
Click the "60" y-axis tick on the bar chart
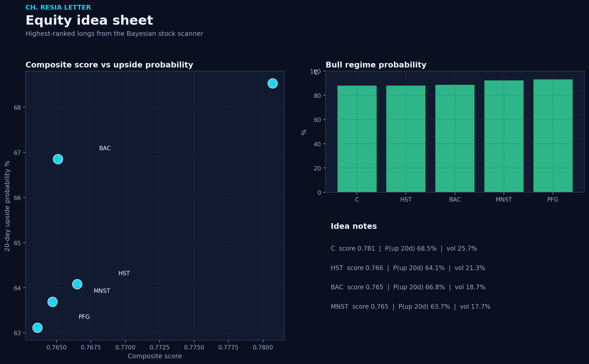pyautogui.click(x=317, y=120)
